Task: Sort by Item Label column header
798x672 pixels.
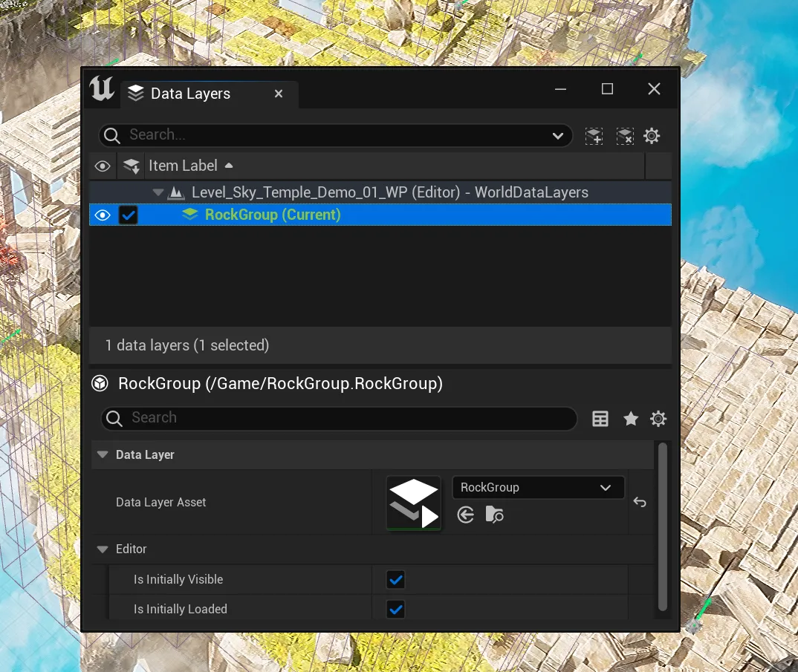Action: coord(183,165)
